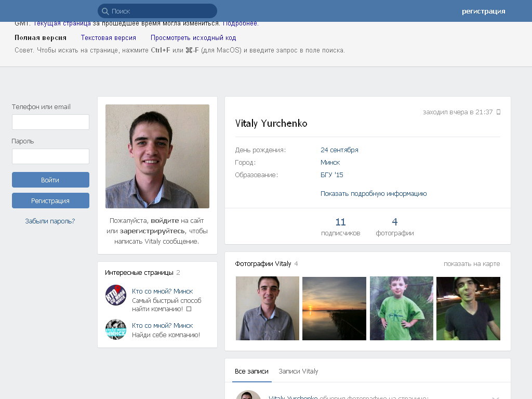Click 'показать на карте' in the photos block
Image resolution: width=532 pixels, height=399 pixels.
pyautogui.click(x=471, y=264)
